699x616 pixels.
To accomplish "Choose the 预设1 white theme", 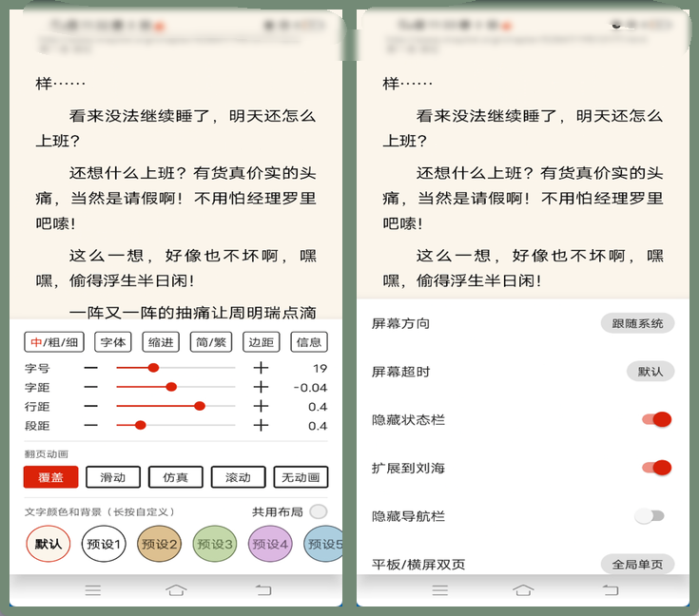I will 104,544.
